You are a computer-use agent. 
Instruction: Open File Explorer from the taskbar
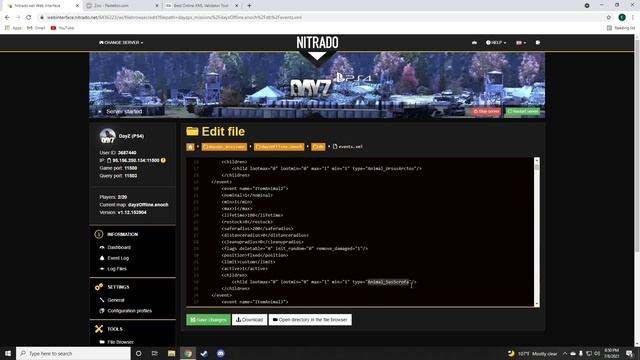[x=171, y=353]
